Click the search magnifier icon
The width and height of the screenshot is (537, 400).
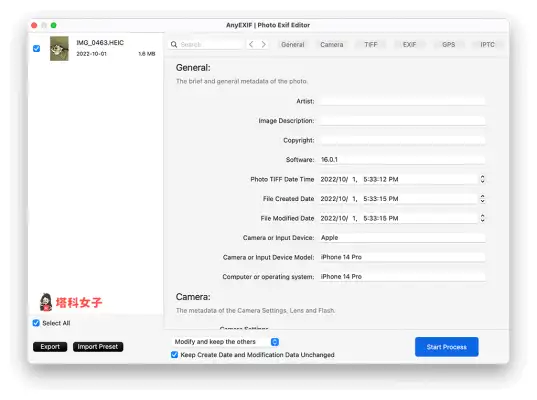click(x=174, y=45)
